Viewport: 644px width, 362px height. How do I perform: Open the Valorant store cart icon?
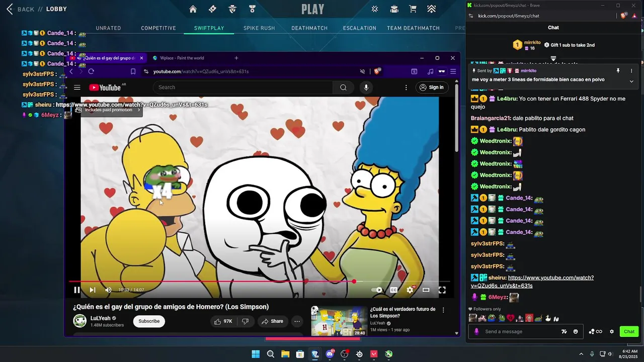pyautogui.click(x=413, y=9)
